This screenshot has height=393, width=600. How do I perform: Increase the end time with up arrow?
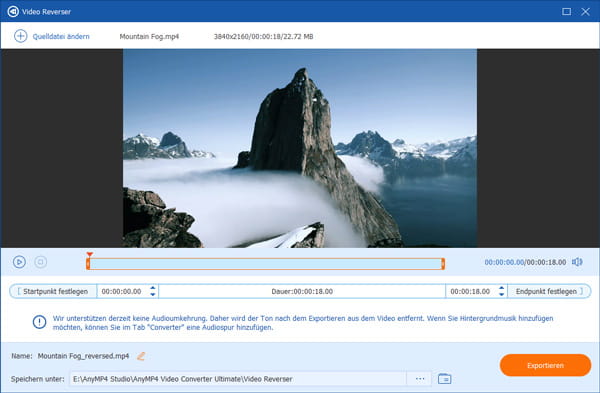pos(501,288)
